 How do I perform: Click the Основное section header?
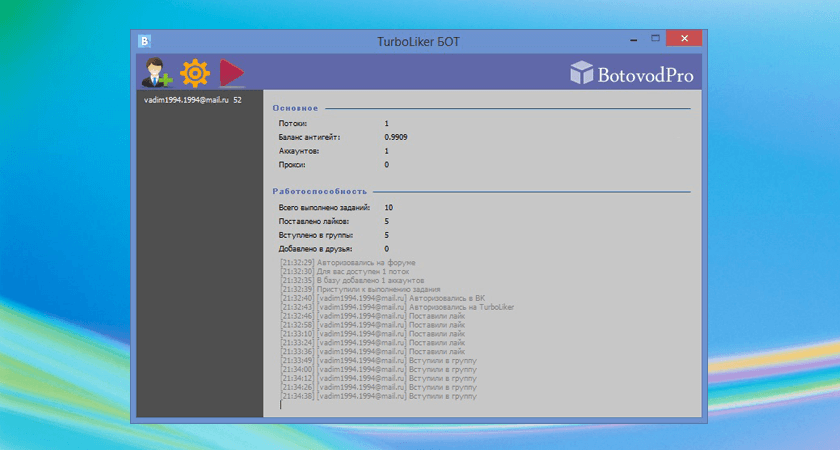pyautogui.click(x=295, y=108)
